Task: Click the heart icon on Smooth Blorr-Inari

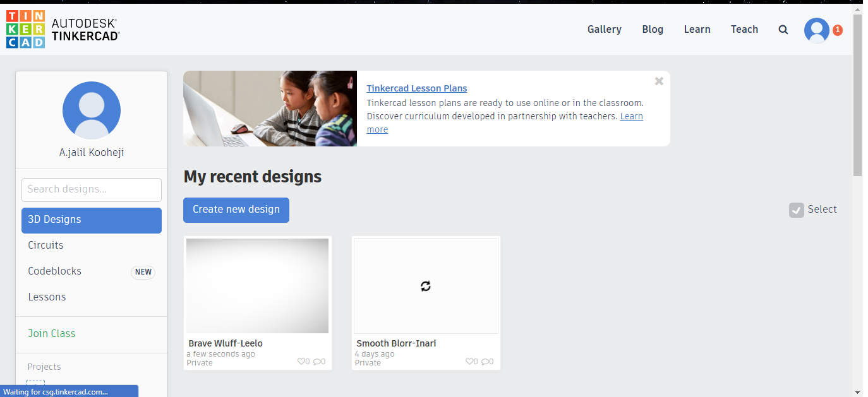Action: click(x=469, y=362)
